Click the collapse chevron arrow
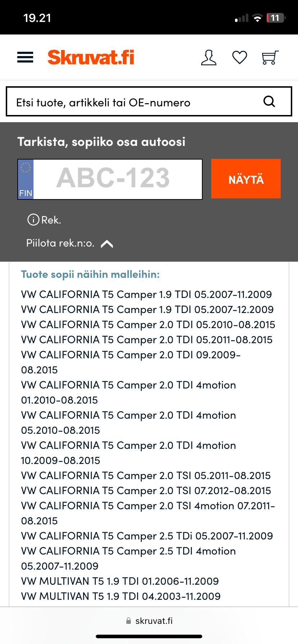Image resolution: width=298 pixels, height=644 pixels. coord(107,244)
